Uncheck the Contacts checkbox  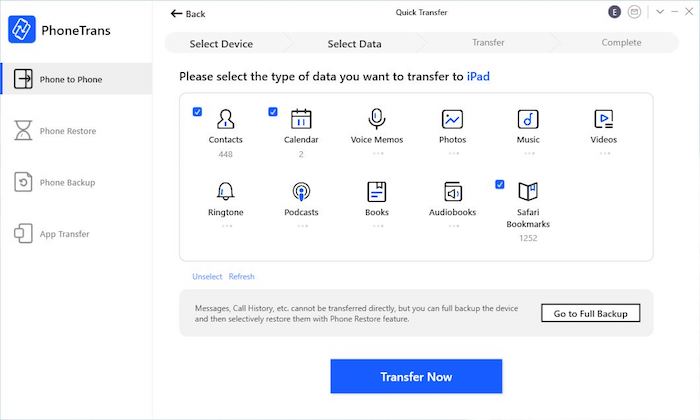click(197, 112)
